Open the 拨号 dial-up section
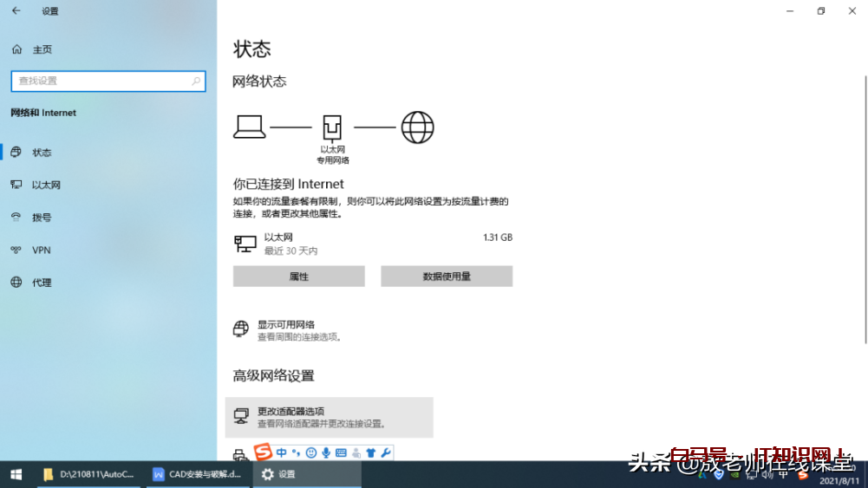 [x=108, y=218]
